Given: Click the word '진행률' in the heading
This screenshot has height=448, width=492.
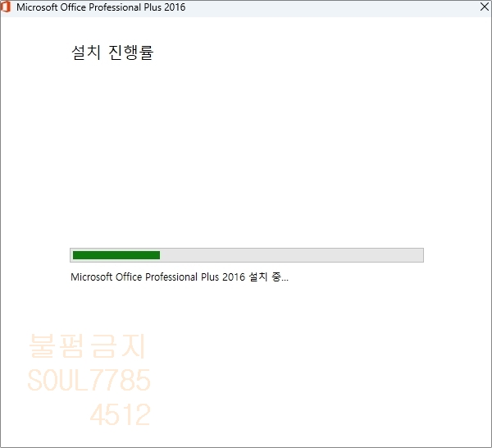Looking at the screenshot, I should pos(131,53).
